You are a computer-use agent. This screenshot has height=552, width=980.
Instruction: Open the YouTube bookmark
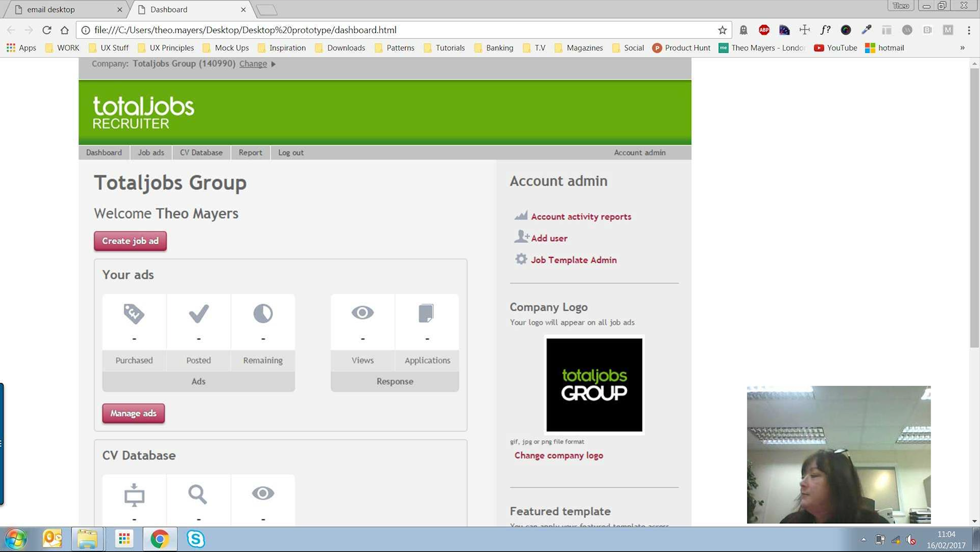(x=835, y=48)
